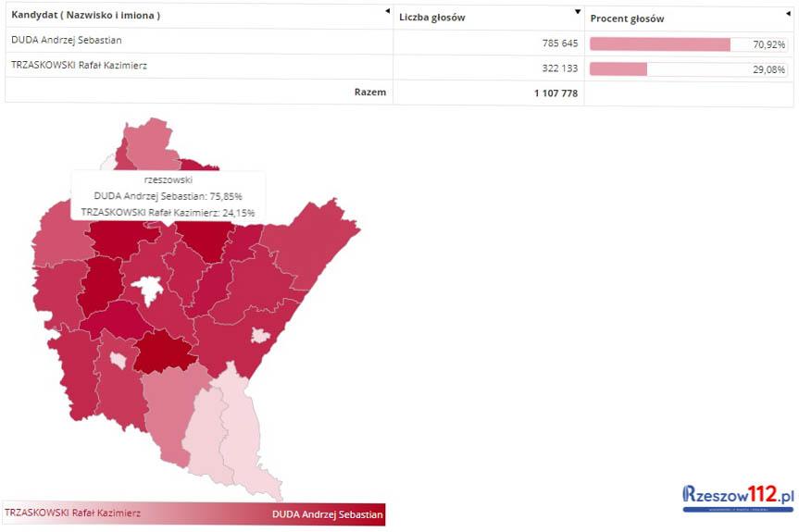The width and height of the screenshot is (799, 532).
Task: Click sort arrow in Liczba głosów header
Action: tap(578, 12)
